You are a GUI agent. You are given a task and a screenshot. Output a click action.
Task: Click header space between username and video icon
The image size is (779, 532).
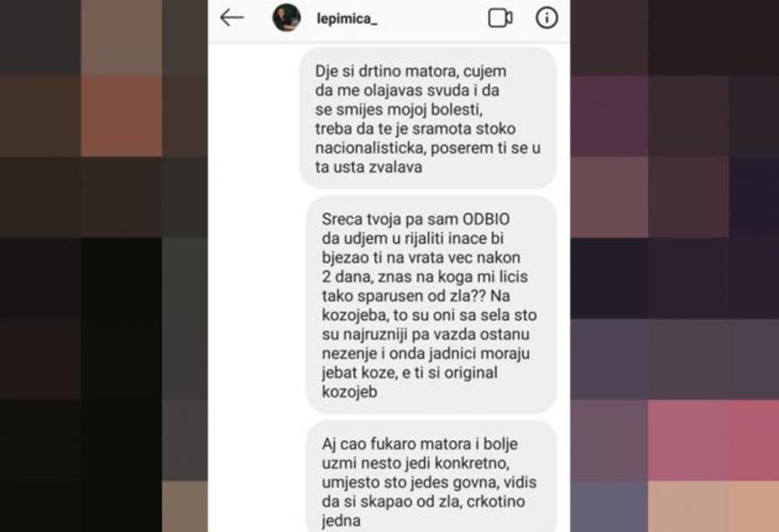(432, 19)
